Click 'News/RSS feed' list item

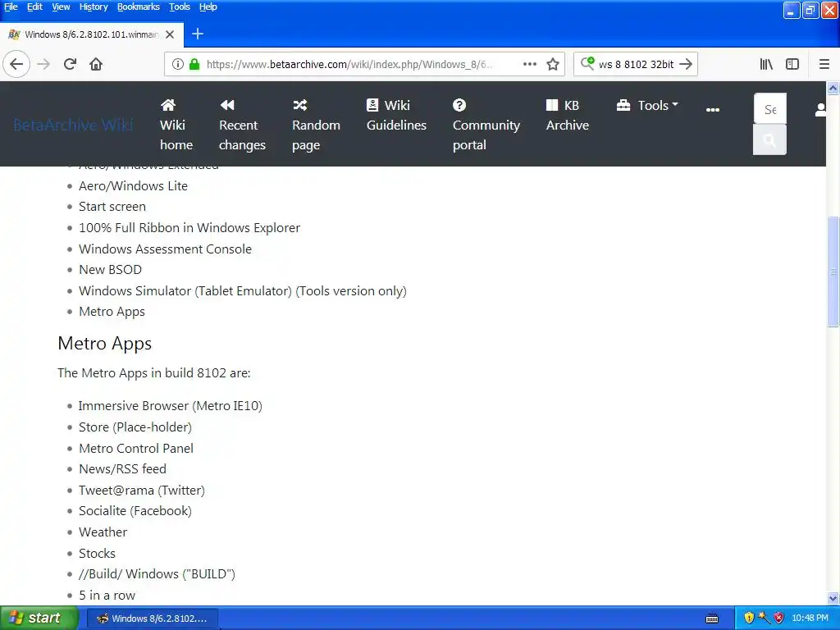[x=123, y=468]
